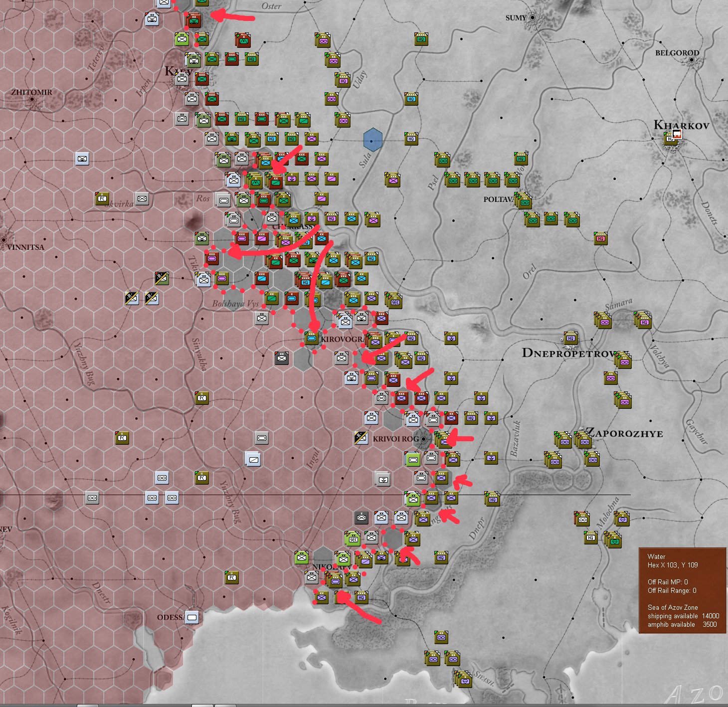Image resolution: width=728 pixels, height=707 pixels.
Task: Select the green HQ counter just north of Poltava
Action: tap(521, 159)
